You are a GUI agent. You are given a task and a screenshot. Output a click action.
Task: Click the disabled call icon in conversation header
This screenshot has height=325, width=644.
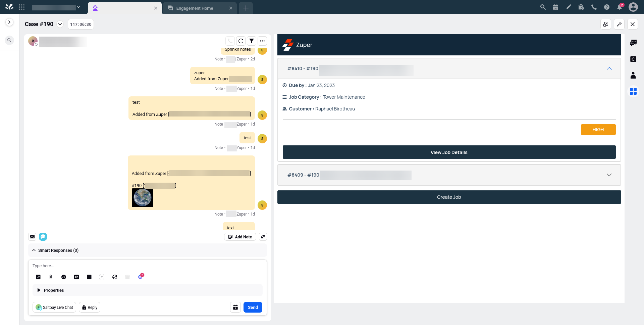pyautogui.click(x=230, y=41)
